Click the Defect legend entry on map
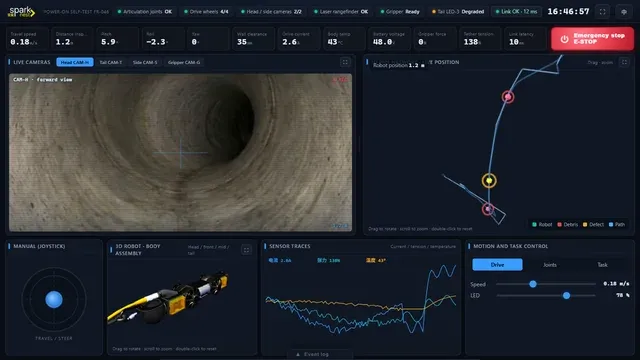 tap(593, 224)
